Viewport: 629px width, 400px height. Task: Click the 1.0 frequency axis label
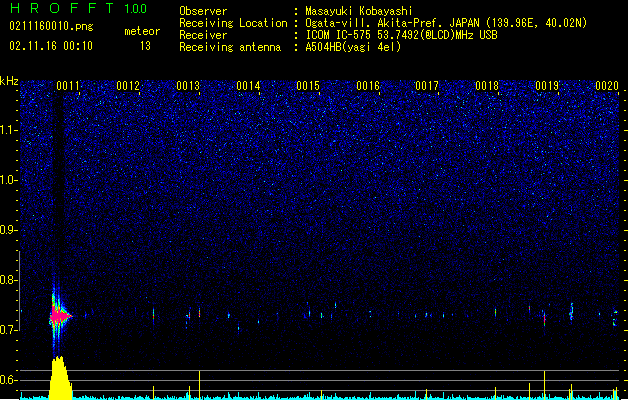[8, 180]
